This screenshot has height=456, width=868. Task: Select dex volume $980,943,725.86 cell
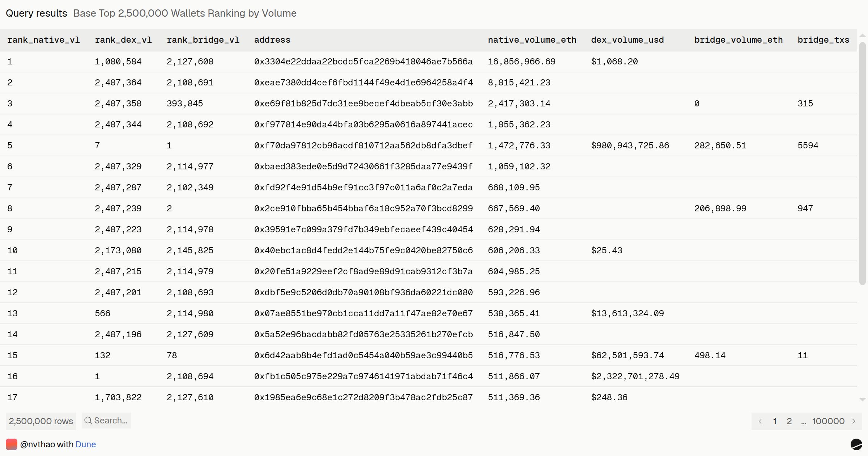click(x=630, y=145)
